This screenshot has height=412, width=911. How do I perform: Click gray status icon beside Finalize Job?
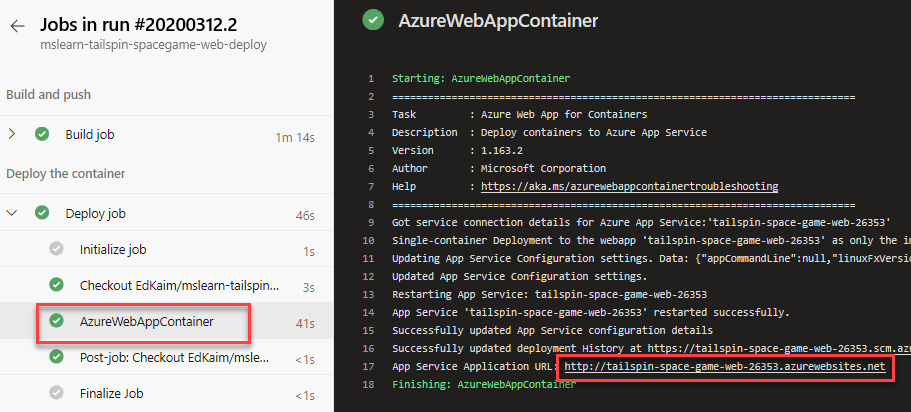tap(56, 393)
